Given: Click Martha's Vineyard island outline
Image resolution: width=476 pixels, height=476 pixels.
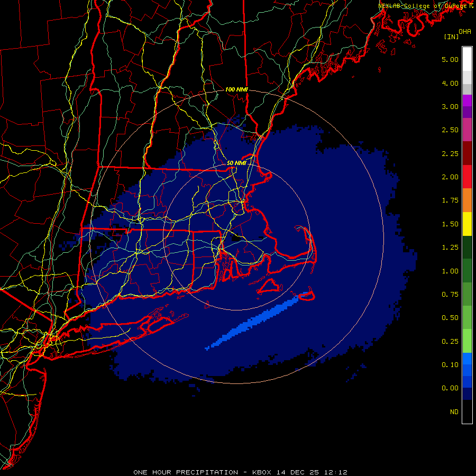Looking at the screenshot, I should [x=270, y=286].
